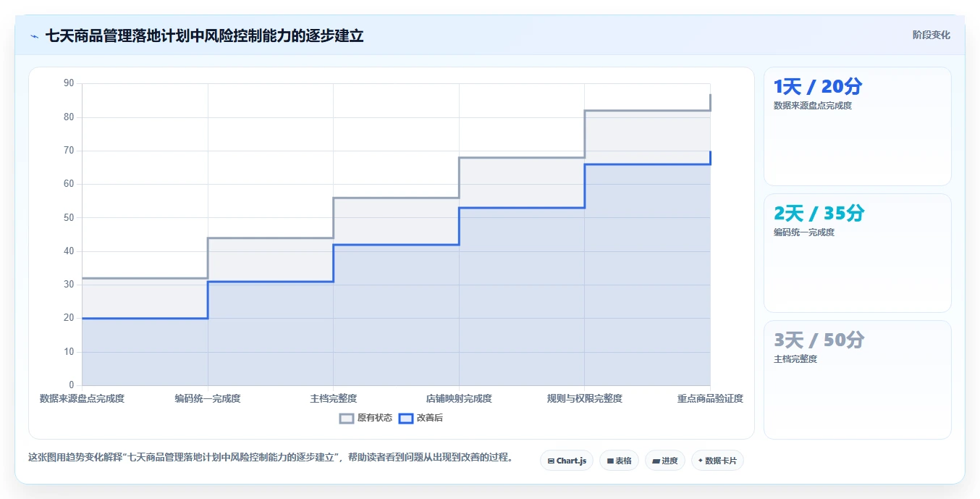980x499 pixels.
Task: Select the 表格 tag
Action: [x=619, y=461]
